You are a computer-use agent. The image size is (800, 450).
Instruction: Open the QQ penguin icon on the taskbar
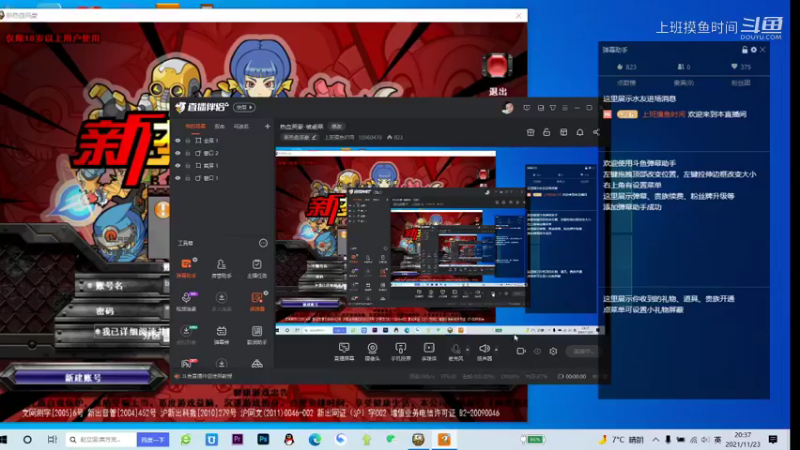[289, 439]
